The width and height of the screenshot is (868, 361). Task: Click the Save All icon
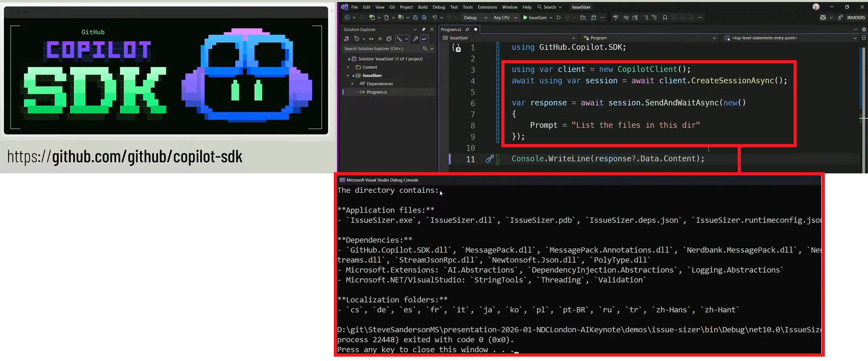coord(424,17)
